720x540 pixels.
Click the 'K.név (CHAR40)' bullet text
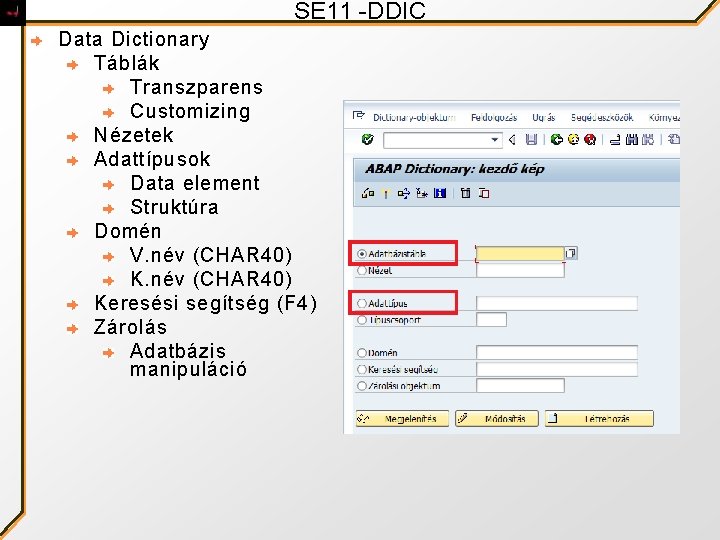pos(211,279)
